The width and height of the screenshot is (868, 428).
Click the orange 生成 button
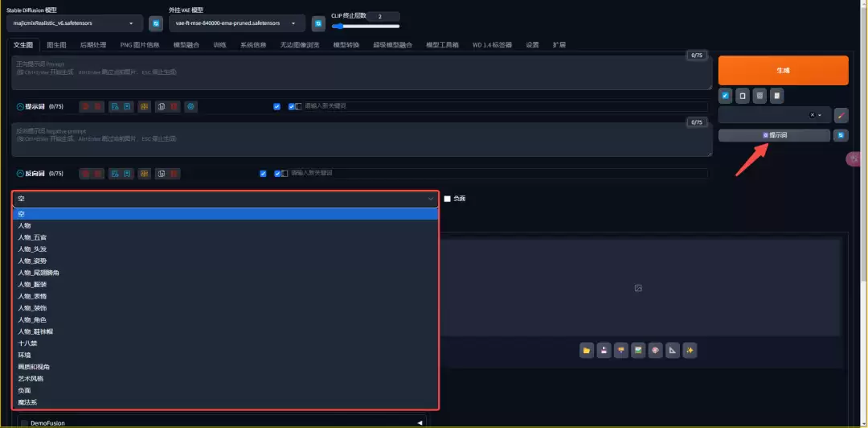click(783, 70)
